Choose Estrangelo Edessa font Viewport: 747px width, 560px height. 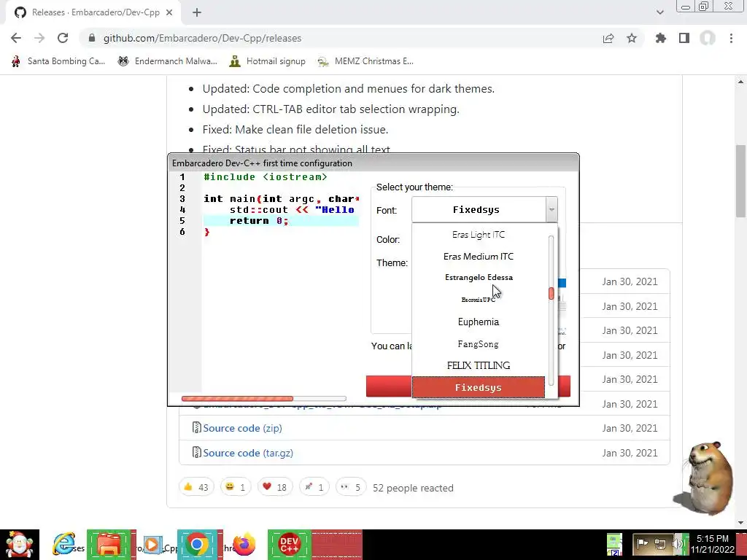479,278
